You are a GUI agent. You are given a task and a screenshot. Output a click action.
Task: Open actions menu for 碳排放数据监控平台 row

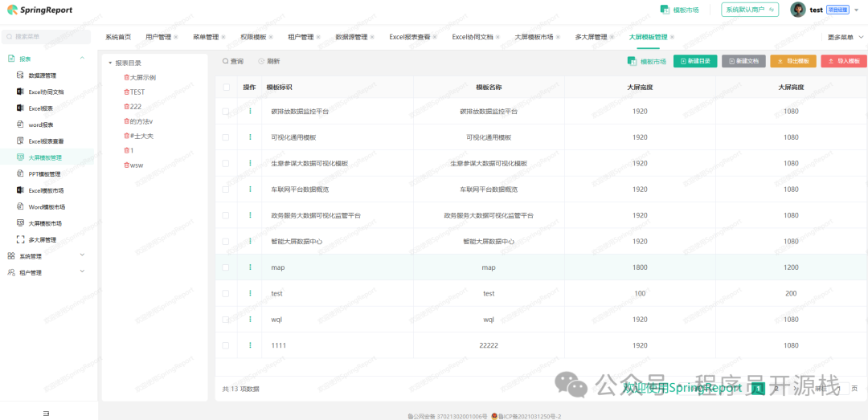tap(250, 112)
